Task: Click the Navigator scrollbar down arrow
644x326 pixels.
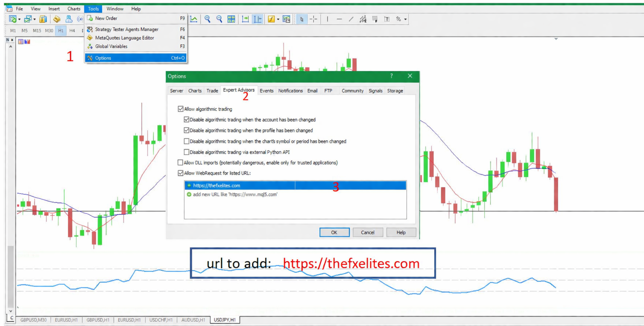Action: tap(11, 311)
